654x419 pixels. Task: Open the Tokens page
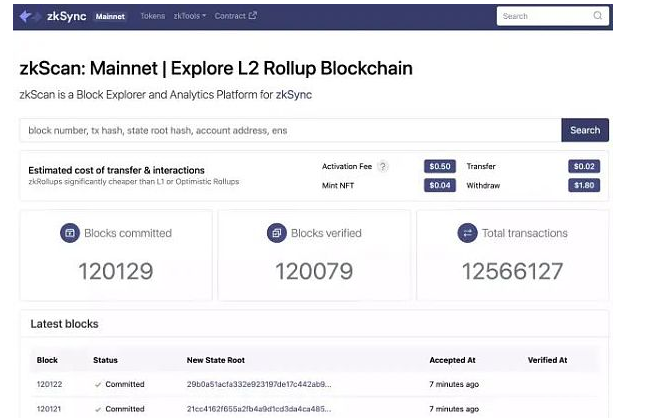tap(153, 16)
